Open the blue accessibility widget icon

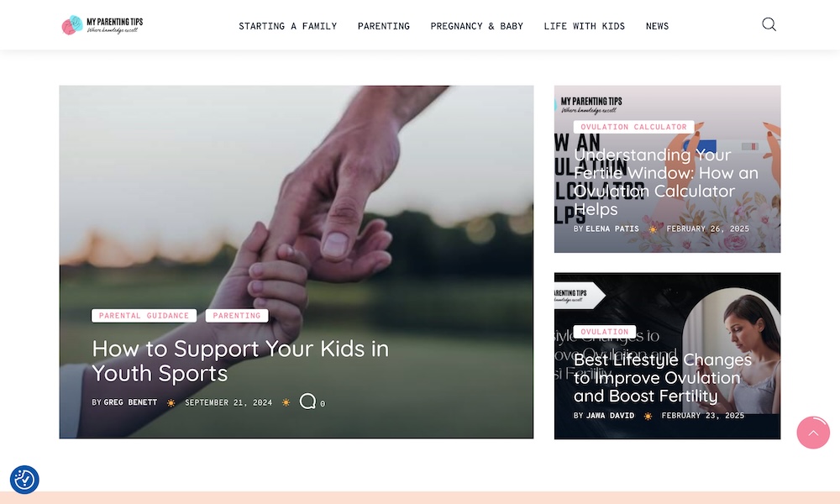pyautogui.click(x=24, y=480)
